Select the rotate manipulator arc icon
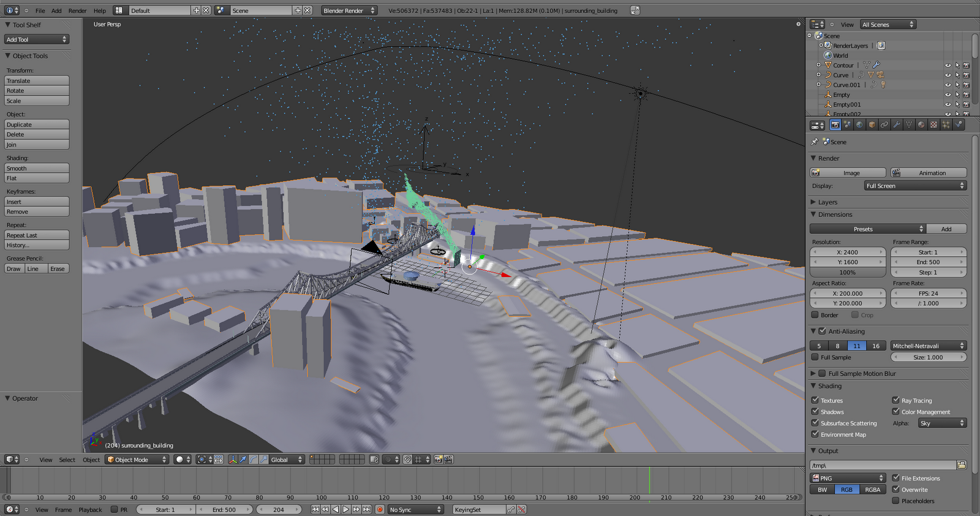Viewport: 980px width, 516px height. (x=253, y=459)
